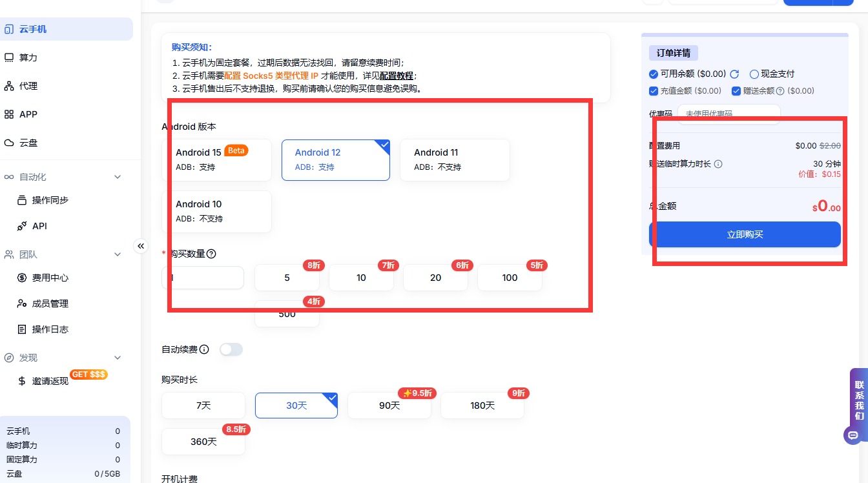Viewport: 868px width, 483px height.
Task: Open the 配置教程 tutorial link
Action: 397,76
